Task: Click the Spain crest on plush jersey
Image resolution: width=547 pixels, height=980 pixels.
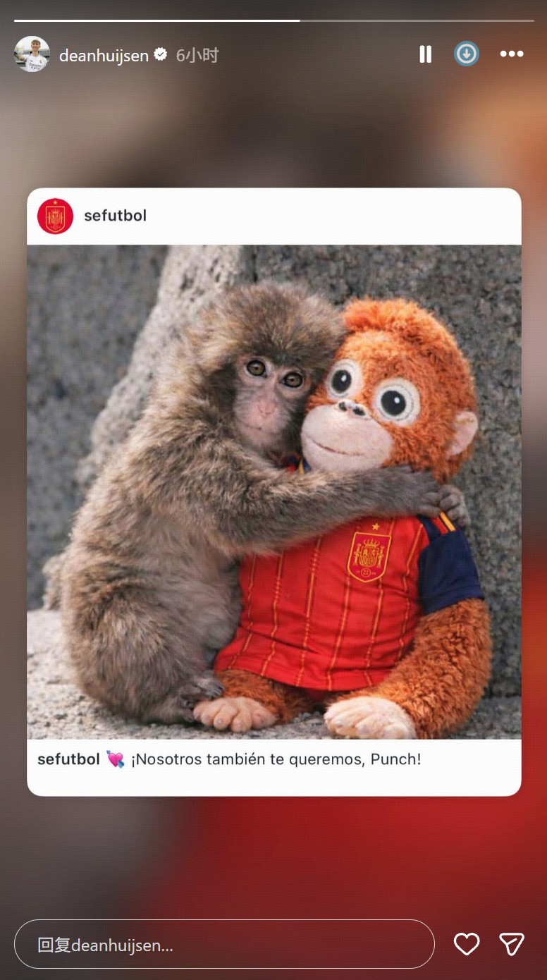Action: click(x=369, y=555)
